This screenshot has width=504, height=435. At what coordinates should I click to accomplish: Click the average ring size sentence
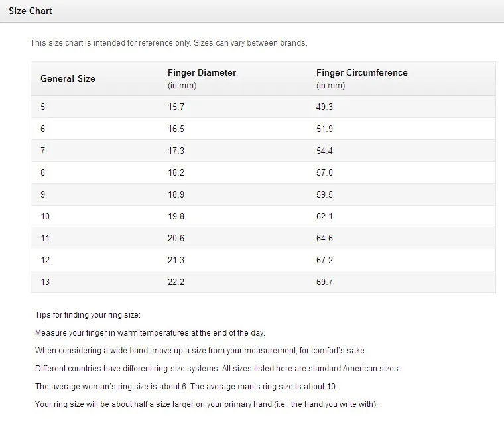coord(186,387)
